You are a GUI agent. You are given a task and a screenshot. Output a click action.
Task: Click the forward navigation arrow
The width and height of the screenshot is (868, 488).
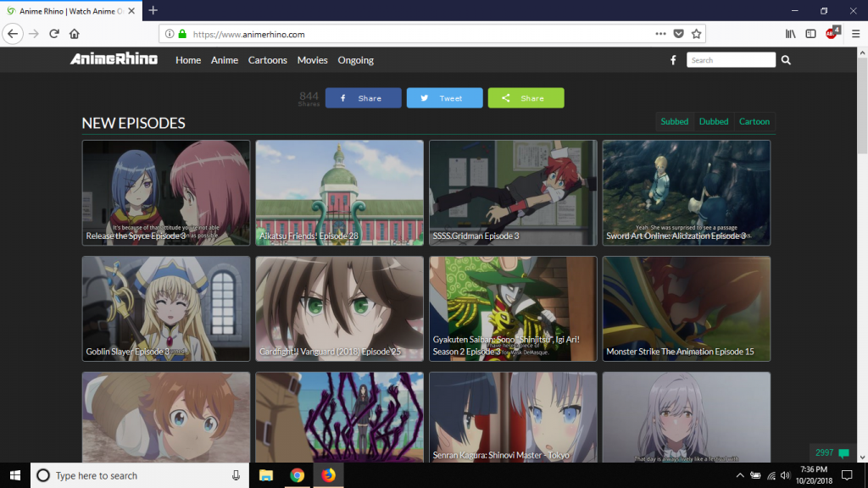tap(34, 34)
